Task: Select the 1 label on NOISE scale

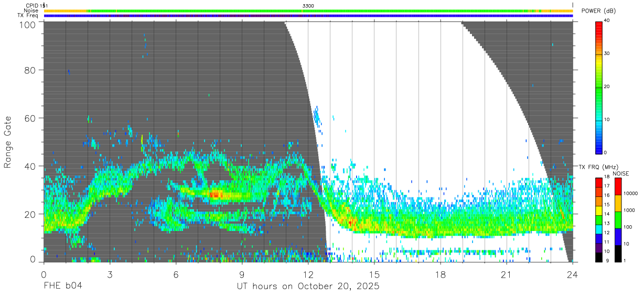Action: [x=625, y=261]
